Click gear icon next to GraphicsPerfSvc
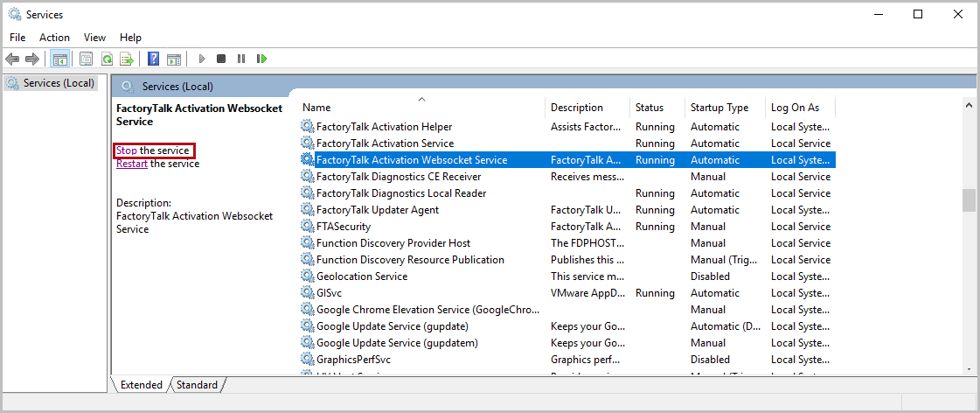This screenshot has height=413, width=980. click(307, 359)
